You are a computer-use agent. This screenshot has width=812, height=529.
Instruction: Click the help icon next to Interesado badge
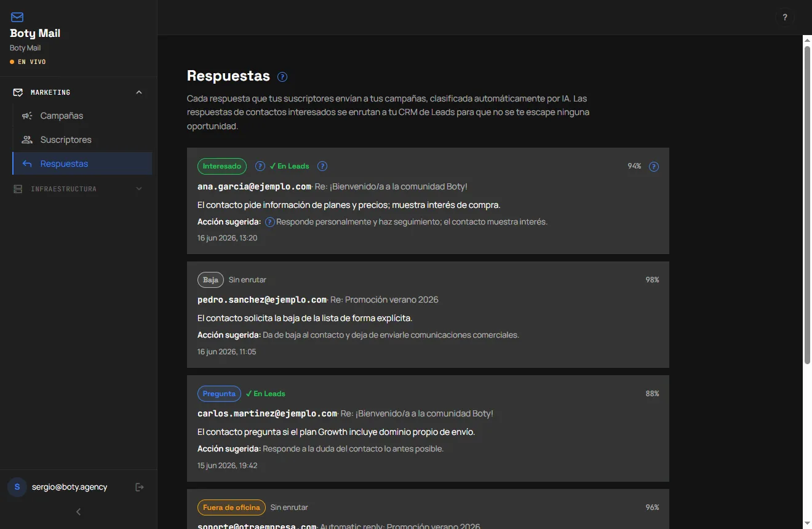point(260,166)
